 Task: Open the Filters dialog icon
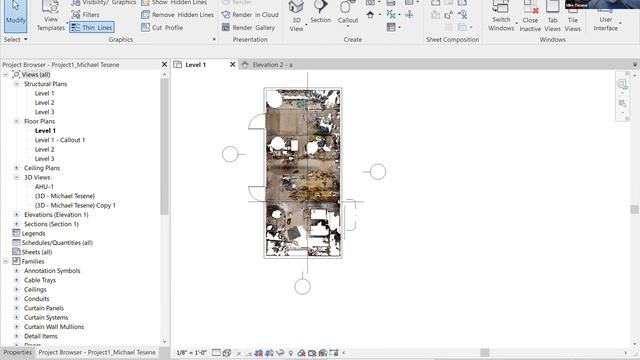[76, 15]
